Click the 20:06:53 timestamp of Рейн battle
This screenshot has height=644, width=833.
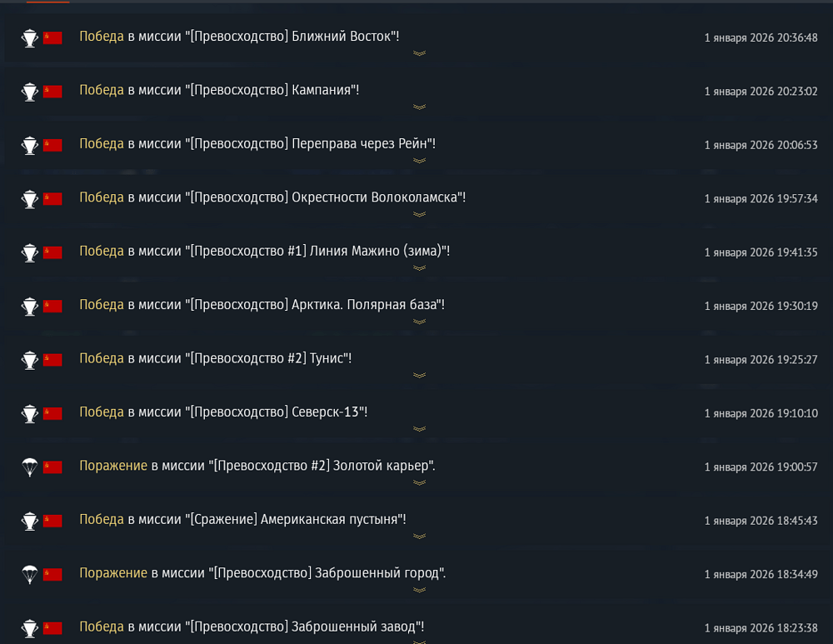[761, 145]
